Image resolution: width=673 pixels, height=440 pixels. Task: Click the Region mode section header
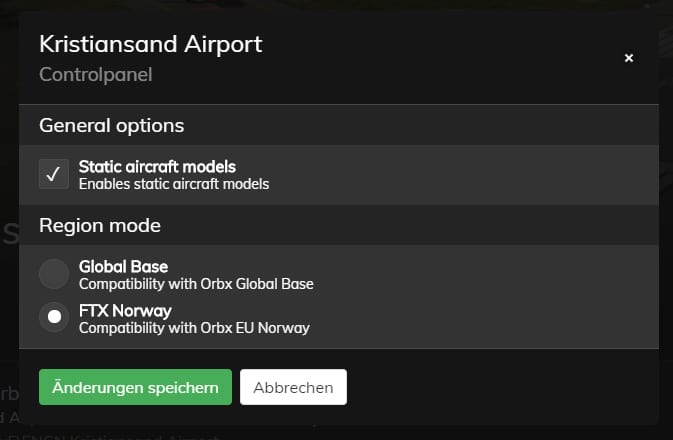click(100, 226)
